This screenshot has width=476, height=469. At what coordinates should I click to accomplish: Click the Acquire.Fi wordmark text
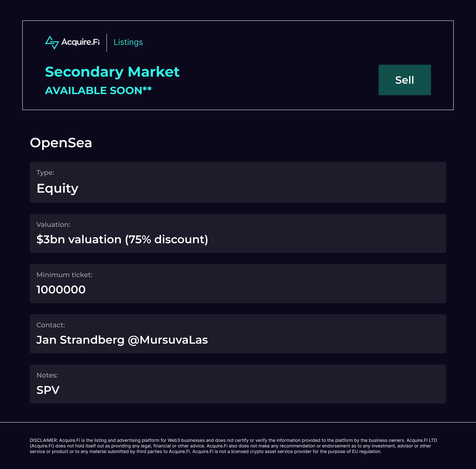click(x=81, y=42)
